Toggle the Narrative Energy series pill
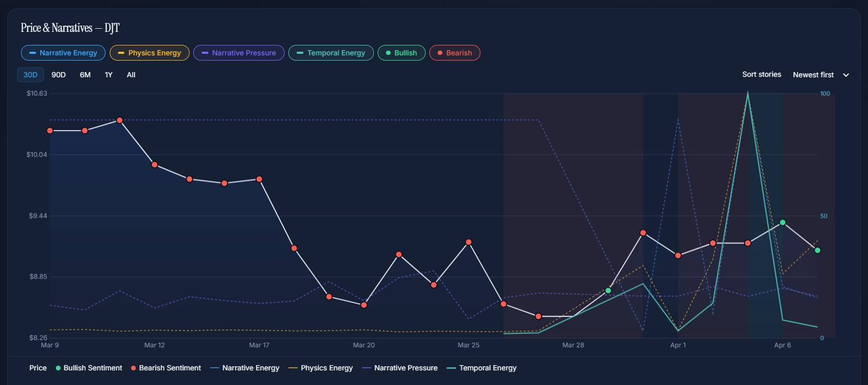This screenshot has height=385, width=868. point(63,53)
